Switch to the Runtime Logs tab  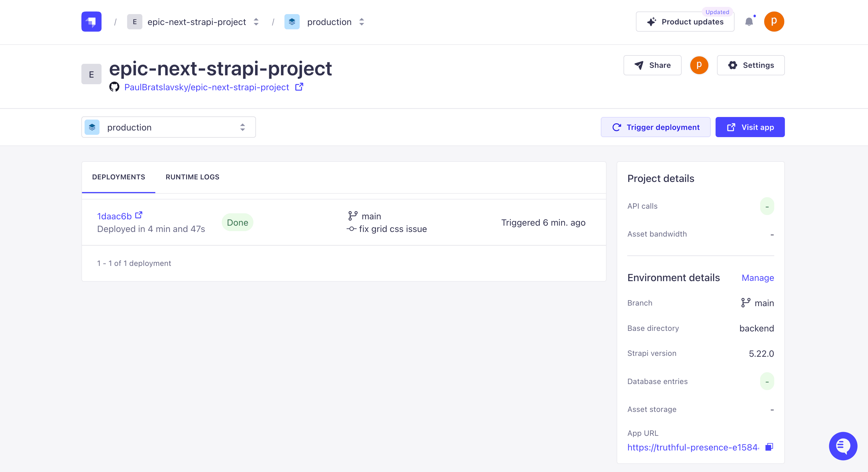point(192,177)
